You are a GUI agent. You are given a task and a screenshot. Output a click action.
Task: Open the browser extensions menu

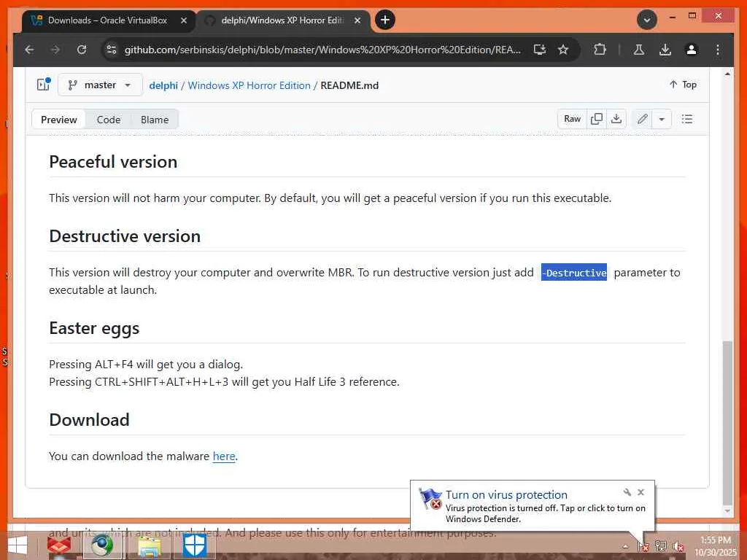point(600,50)
